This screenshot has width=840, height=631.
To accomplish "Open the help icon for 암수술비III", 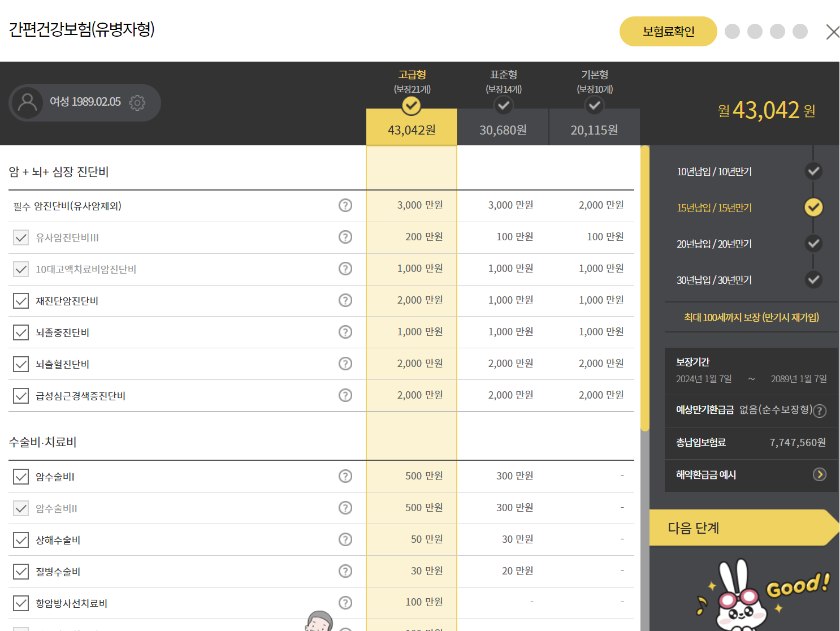I will point(345,508).
